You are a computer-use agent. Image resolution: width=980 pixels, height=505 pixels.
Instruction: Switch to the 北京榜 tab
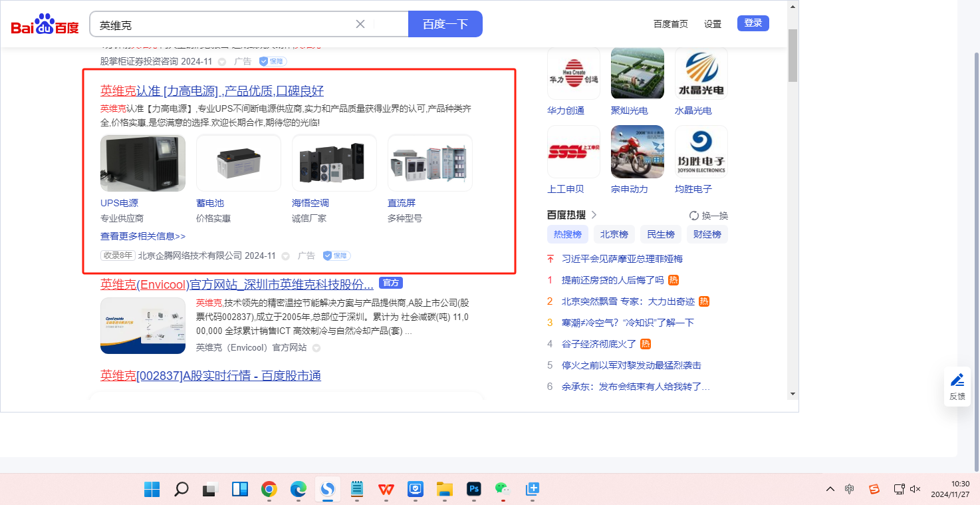614,234
